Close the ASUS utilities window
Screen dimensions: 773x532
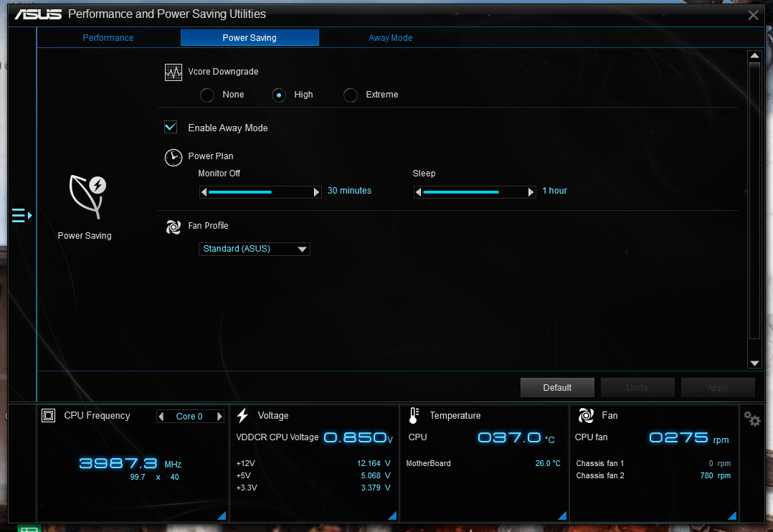[x=753, y=15]
